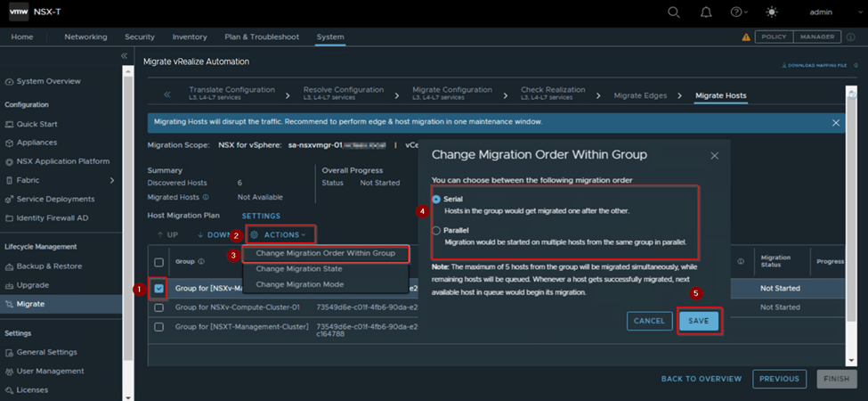Tick the NSXT-Management-Cluster group checkbox
The width and height of the screenshot is (868, 401).
tap(158, 327)
